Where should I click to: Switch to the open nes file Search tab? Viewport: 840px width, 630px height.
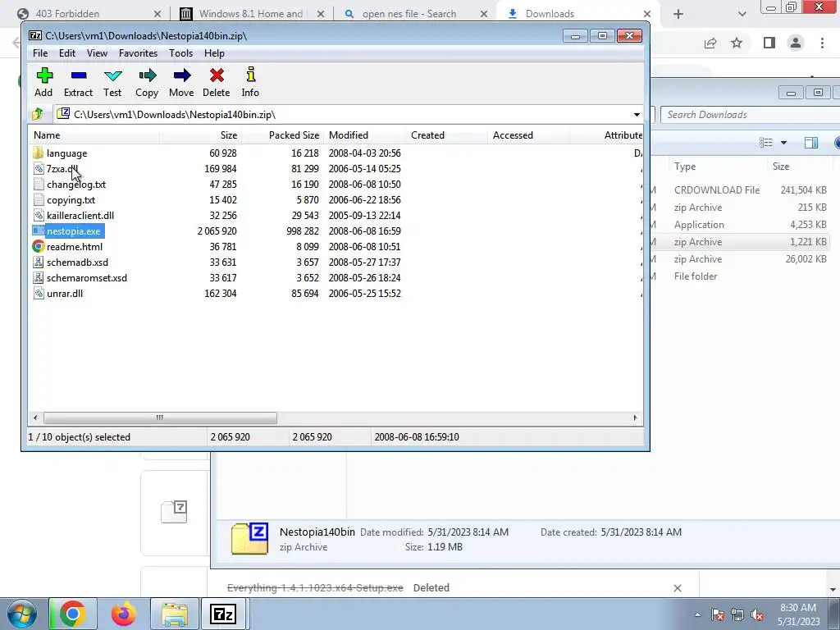[415, 14]
